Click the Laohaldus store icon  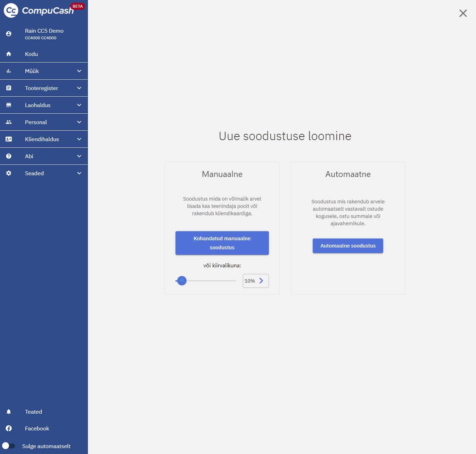(9, 105)
